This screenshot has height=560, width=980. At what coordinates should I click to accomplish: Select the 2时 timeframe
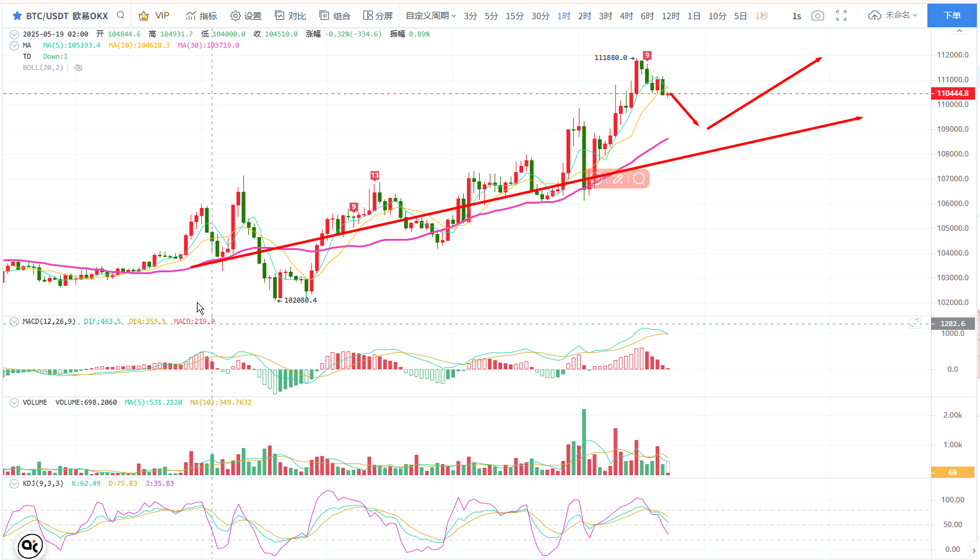[x=585, y=15]
